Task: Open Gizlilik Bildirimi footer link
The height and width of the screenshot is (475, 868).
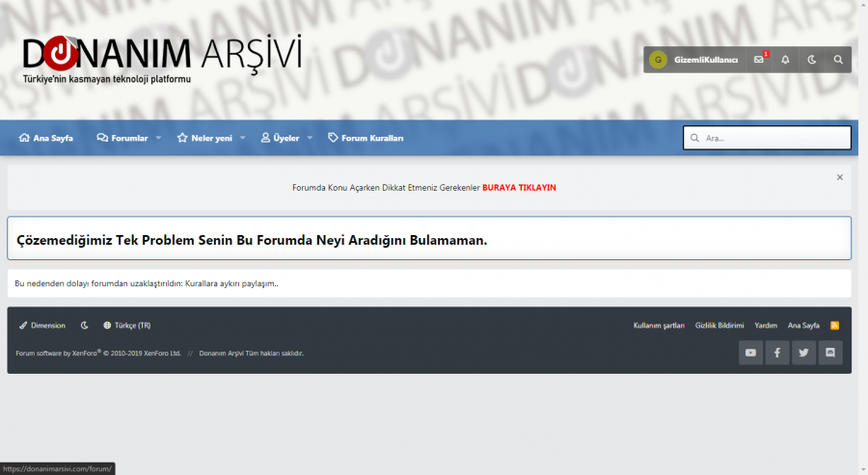Action: coord(719,325)
